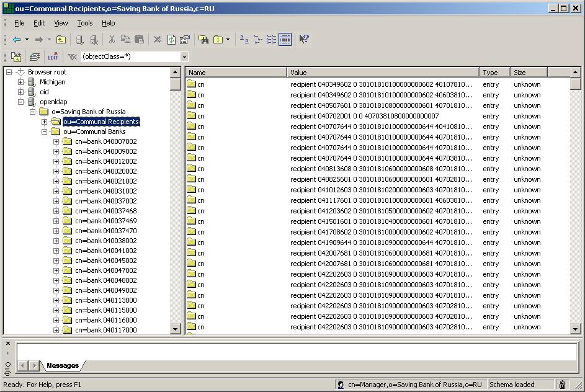The image size is (585, 392).
Task: Switch to Small icons view
Action: 258,39
